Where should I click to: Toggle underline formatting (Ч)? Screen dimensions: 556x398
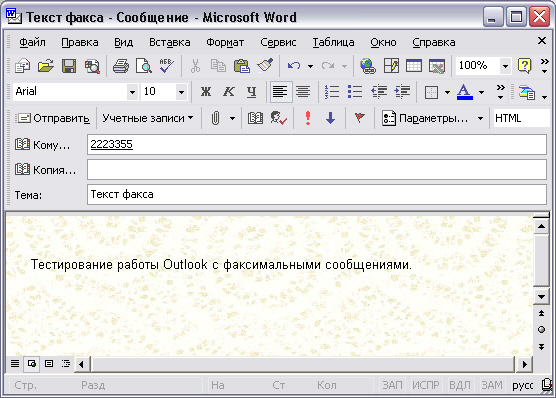coord(251,92)
